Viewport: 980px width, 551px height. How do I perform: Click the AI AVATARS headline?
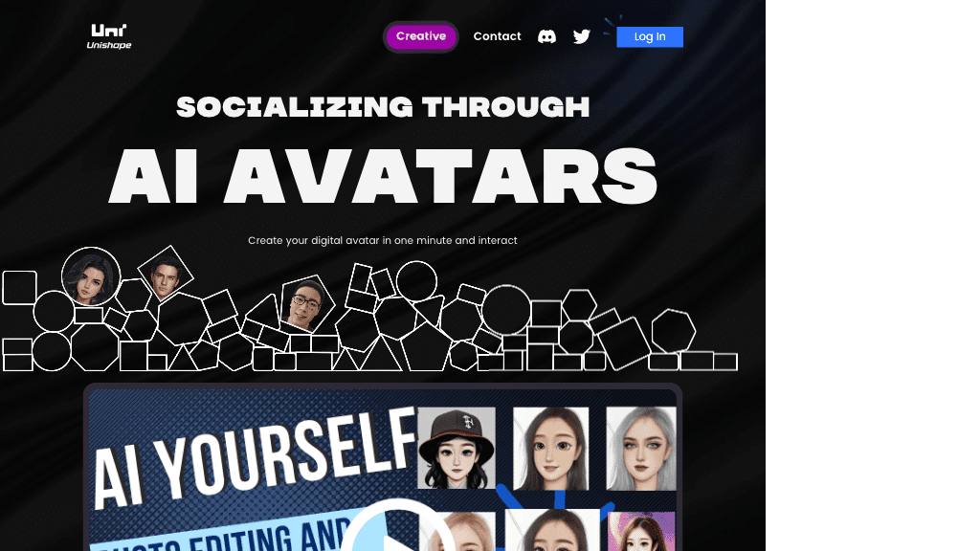[x=383, y=176]
